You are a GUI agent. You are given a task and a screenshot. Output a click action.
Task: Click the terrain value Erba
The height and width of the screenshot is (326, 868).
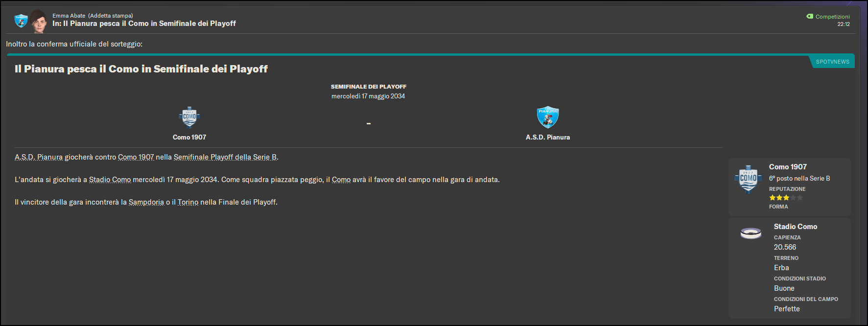pyautogui.click(x=781, y=268)
